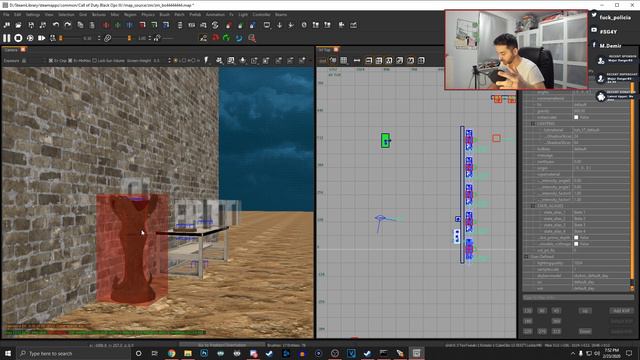Image resolution: width=640 pixels, height=360 pixels.
Task: Click the Up direction button
Action: click(585, 311)
